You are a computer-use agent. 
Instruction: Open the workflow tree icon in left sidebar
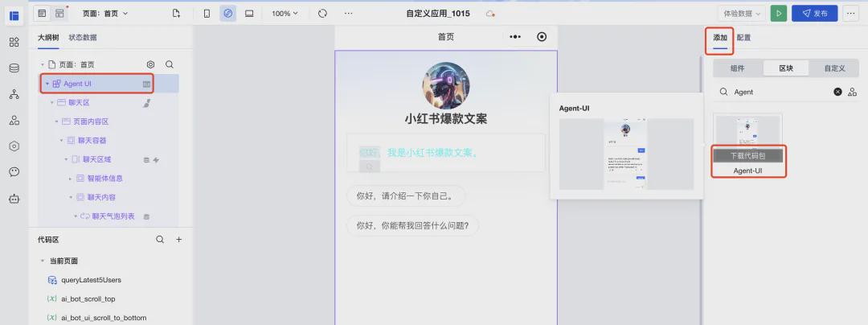[x=14, y=94]
